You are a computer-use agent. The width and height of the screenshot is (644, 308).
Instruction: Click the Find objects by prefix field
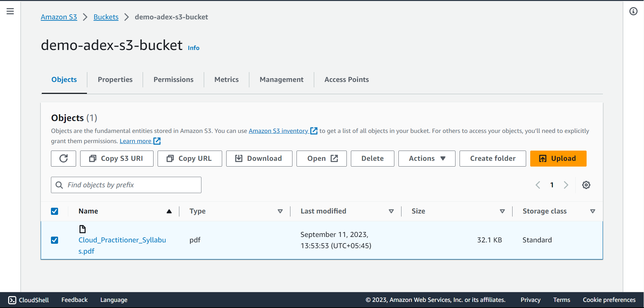click(126, 185)
